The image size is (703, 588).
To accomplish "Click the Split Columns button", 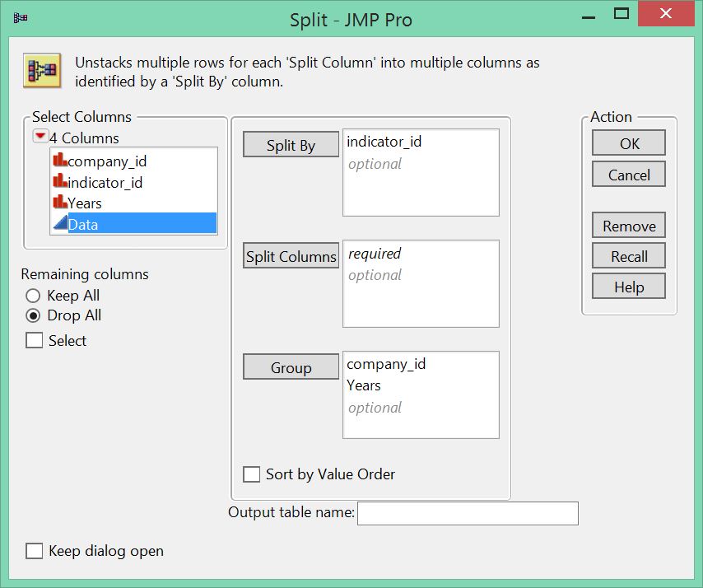I will (x=291, y=255).
